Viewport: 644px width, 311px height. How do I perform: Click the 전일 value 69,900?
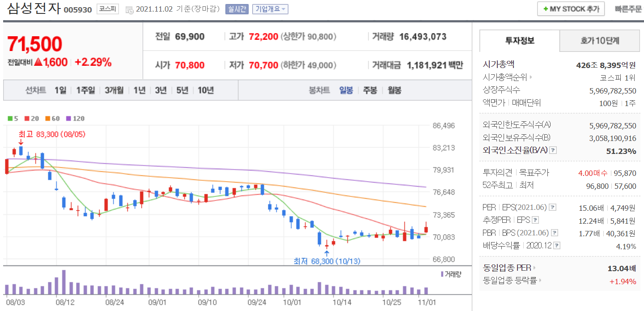tap(190, 37)
